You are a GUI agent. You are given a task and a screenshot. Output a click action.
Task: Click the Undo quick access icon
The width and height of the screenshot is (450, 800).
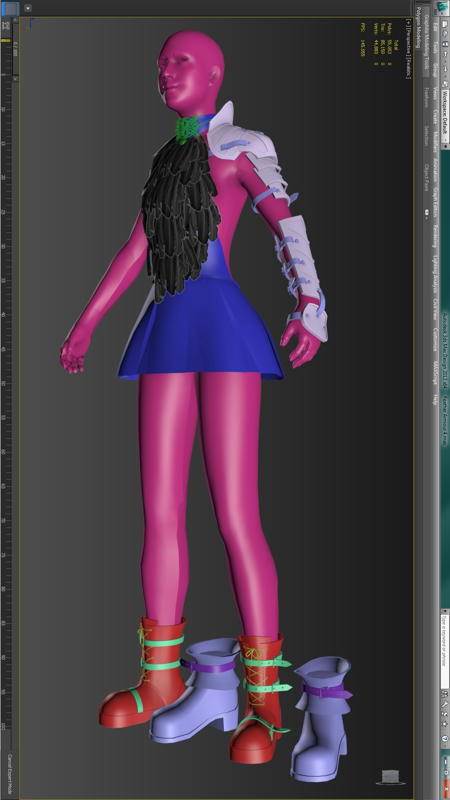click(x=444, y=54)
